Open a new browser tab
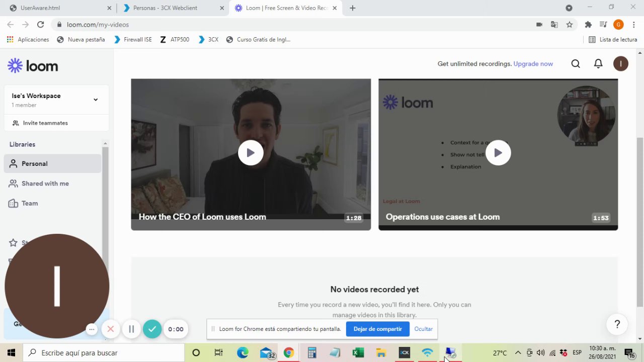644x362 pixels. (353, 8)
